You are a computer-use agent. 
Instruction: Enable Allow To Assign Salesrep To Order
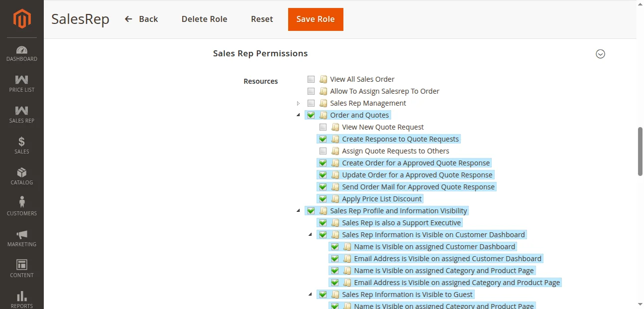[x=311, y=91]
